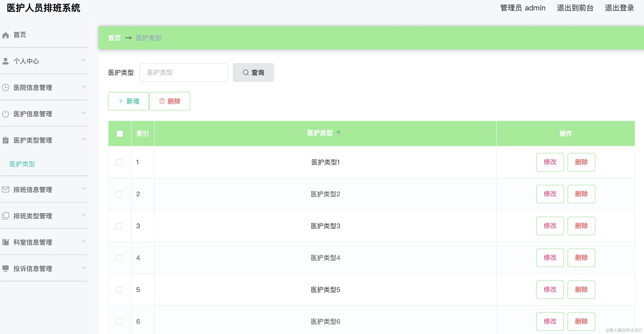644x334 pixels.
Task: Click 删除 button for 医护类型5 row
Action: (x=581, y=290)
